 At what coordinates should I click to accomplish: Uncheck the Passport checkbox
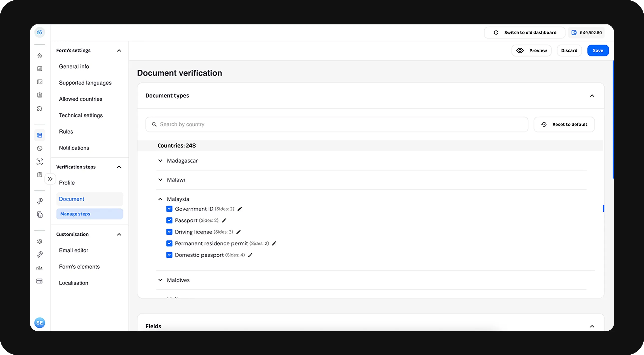tap(169, 220)
